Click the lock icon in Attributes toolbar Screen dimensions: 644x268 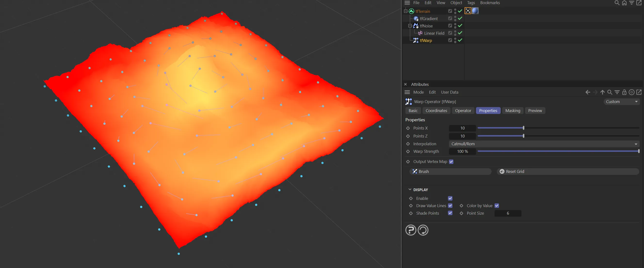(x=624, y=92)
